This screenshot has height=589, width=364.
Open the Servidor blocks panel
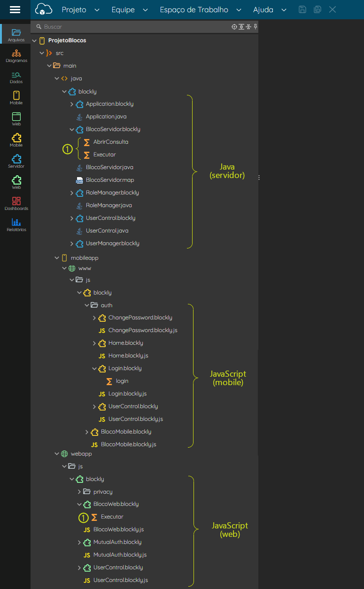16,162
